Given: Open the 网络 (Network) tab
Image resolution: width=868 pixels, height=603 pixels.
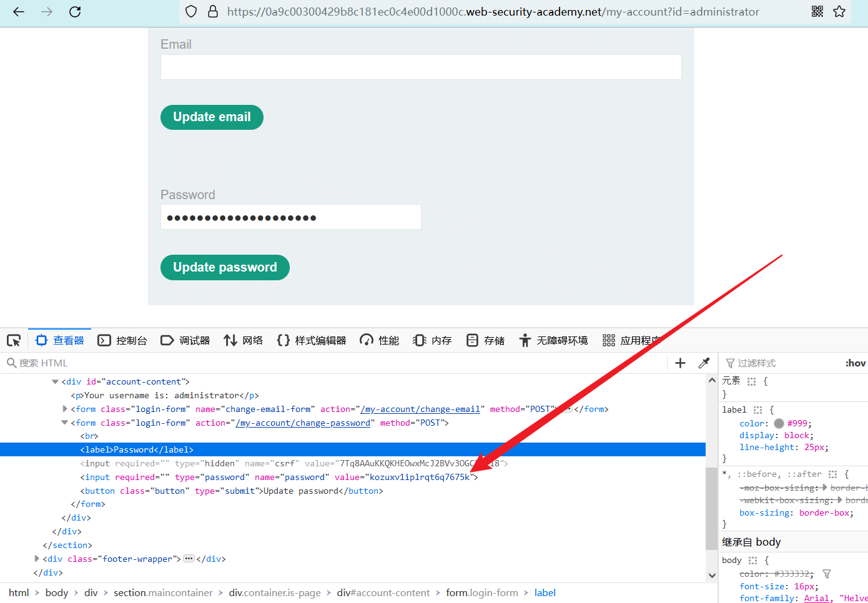Looking at the screenshot, I should [x=244, y=340].
